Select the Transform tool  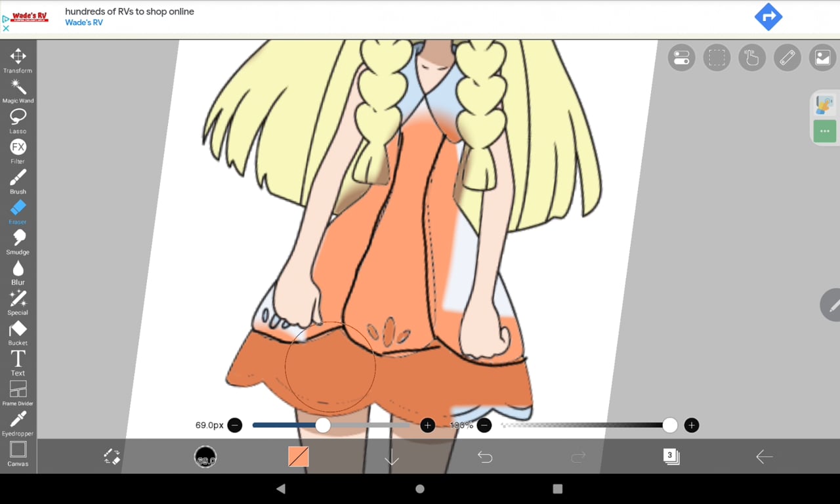point(18,60)
